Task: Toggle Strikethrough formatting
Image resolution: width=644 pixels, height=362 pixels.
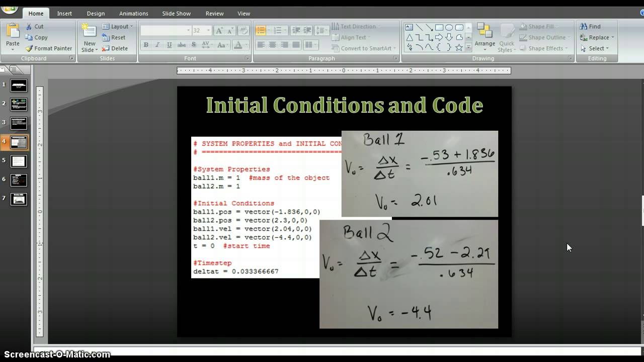Action: point(181,45)
